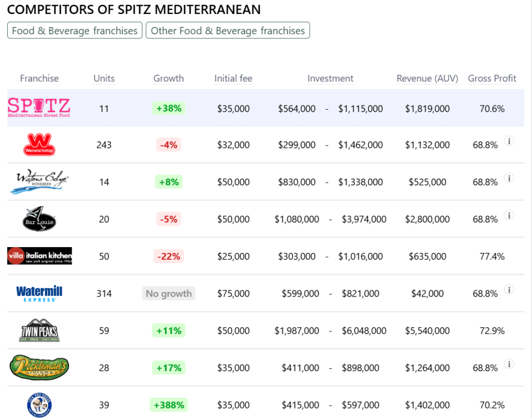Select the $1,819,000 revenue value
Image resolution: width=532 pixels, height=418 pixels.
click(x=427, y=109)
